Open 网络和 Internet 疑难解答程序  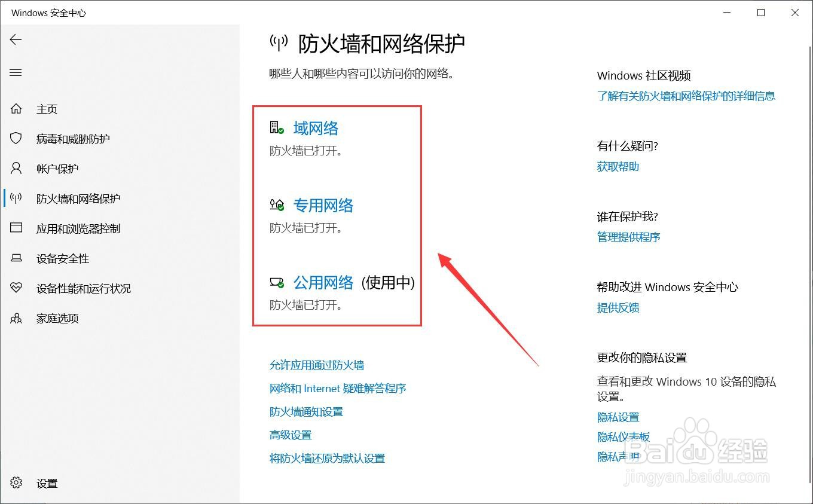pyautogui.click(x=338, y=388)
